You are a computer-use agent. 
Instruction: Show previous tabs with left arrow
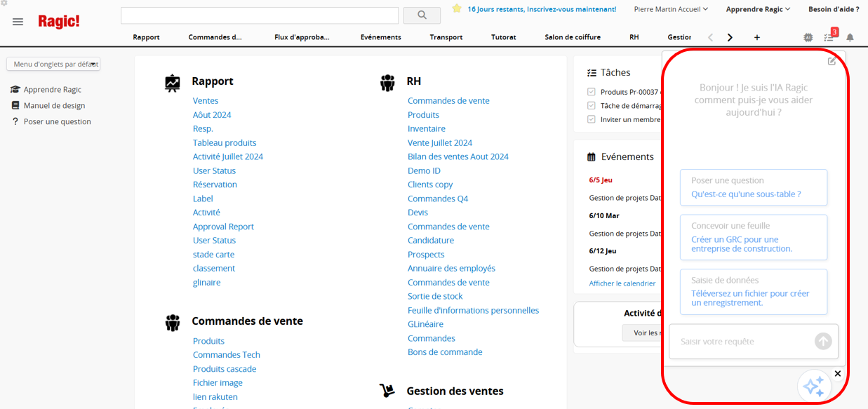click(710, 37)
